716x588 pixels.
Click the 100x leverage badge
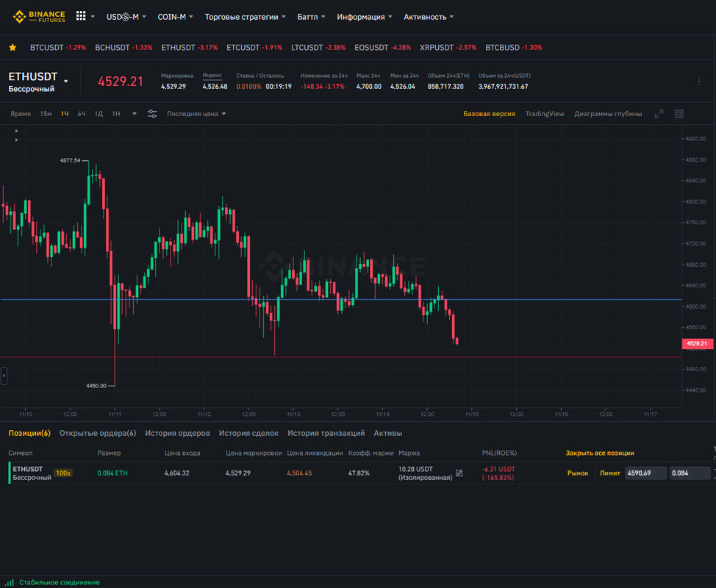coord(63,473)
